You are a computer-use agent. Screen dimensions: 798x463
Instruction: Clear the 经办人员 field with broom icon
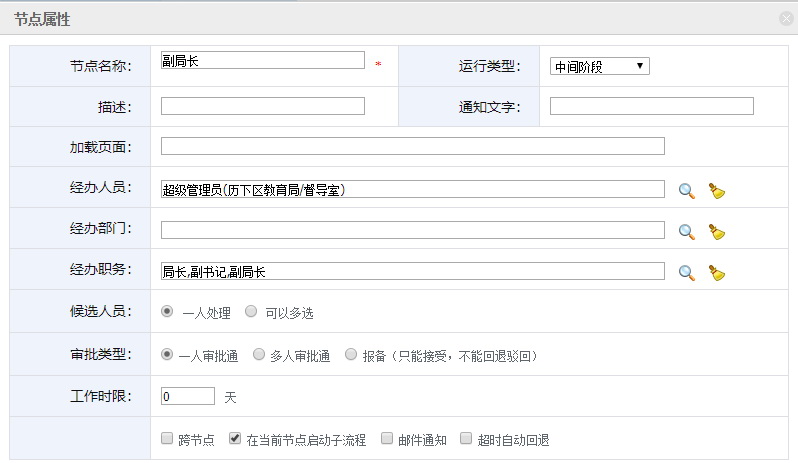pyautogui.click(x=717, y=191)
